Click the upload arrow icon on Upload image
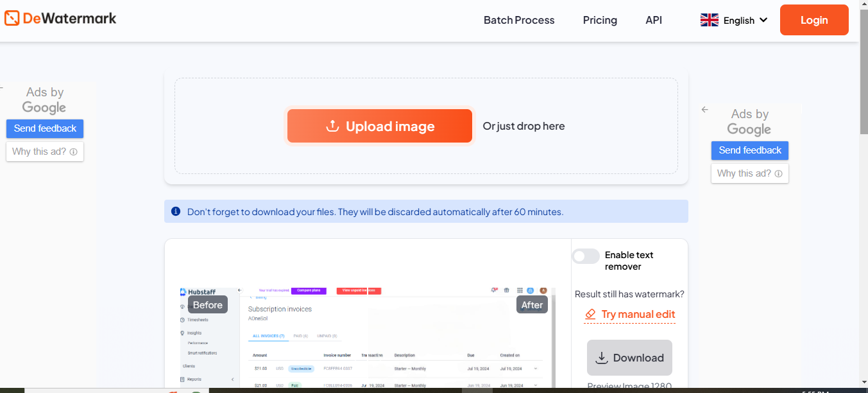The image size is (868, 393). coord(332,126)
